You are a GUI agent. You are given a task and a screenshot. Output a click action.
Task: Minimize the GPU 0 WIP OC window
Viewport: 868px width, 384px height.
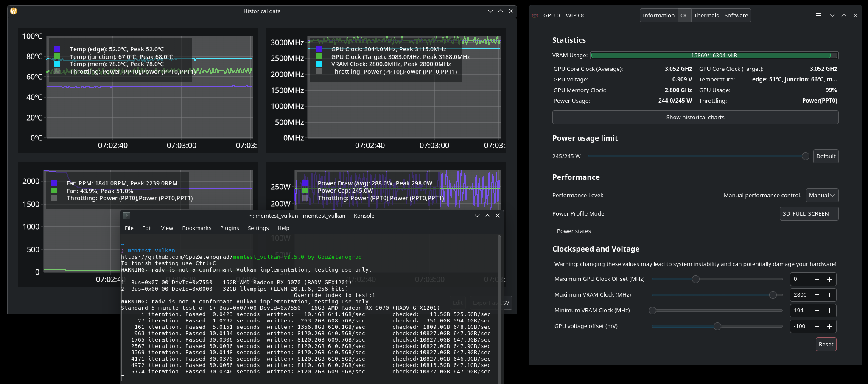(832, 15)
